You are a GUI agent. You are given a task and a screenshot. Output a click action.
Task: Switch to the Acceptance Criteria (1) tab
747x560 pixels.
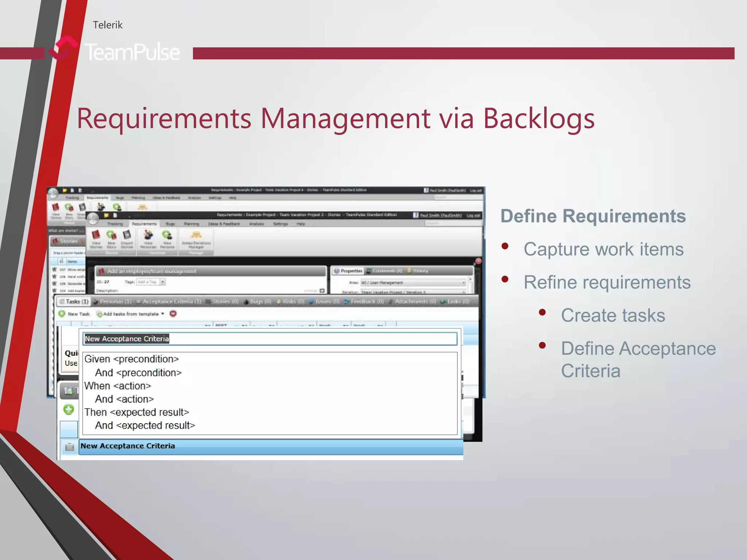tap(169, 302)
